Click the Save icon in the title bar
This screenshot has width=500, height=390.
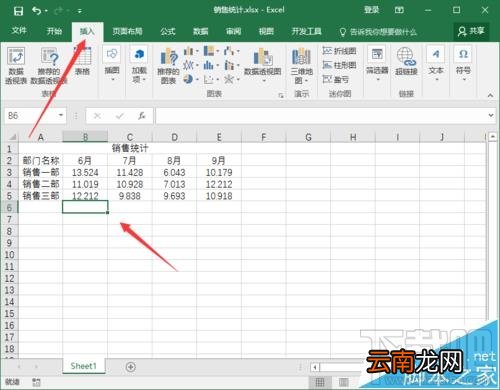pos(18,11)
